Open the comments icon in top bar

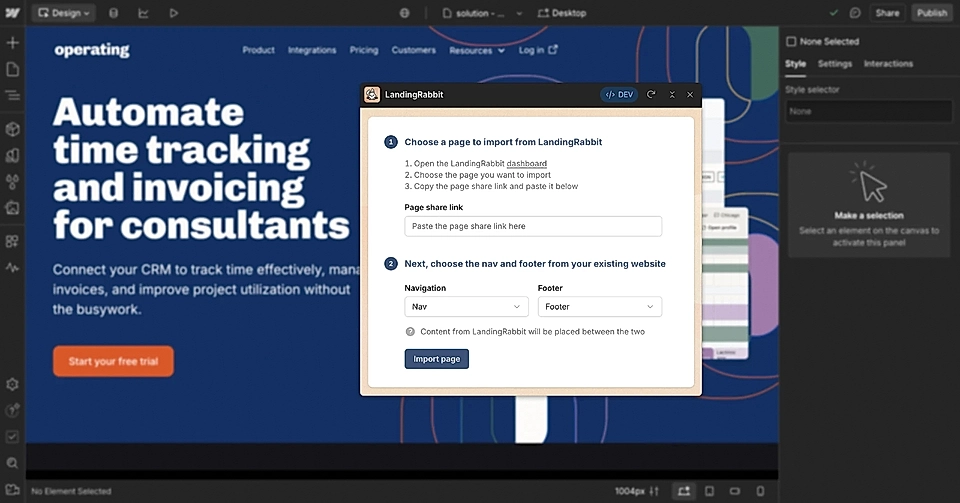[855, 13]
